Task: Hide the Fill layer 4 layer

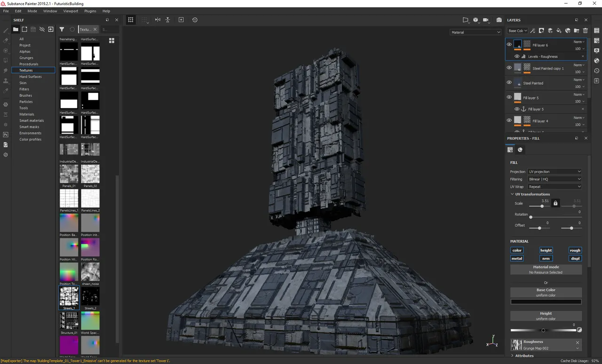Action: point(509,120)
